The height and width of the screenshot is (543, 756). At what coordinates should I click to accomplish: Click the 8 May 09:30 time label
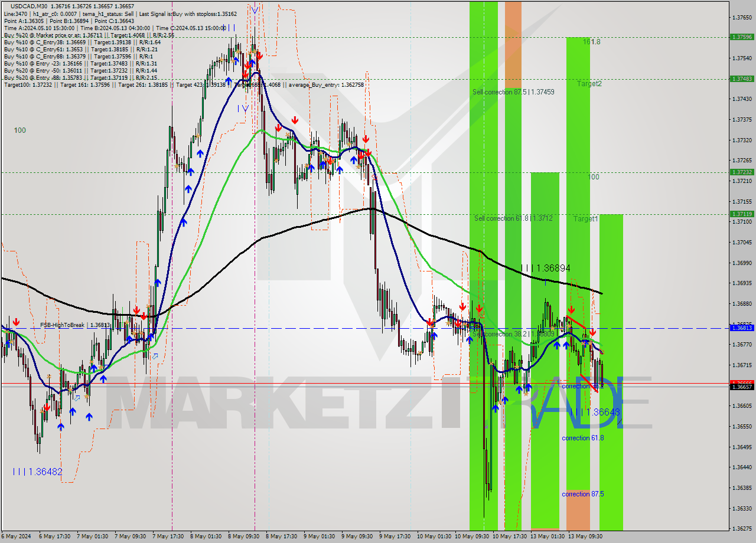[244, 537]
